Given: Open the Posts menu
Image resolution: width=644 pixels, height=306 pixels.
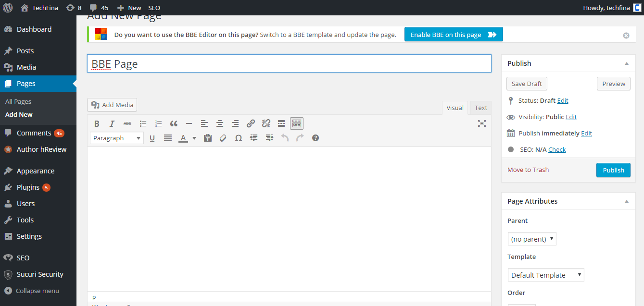Looking at the screenshot, I should click(x=38, y=51).
